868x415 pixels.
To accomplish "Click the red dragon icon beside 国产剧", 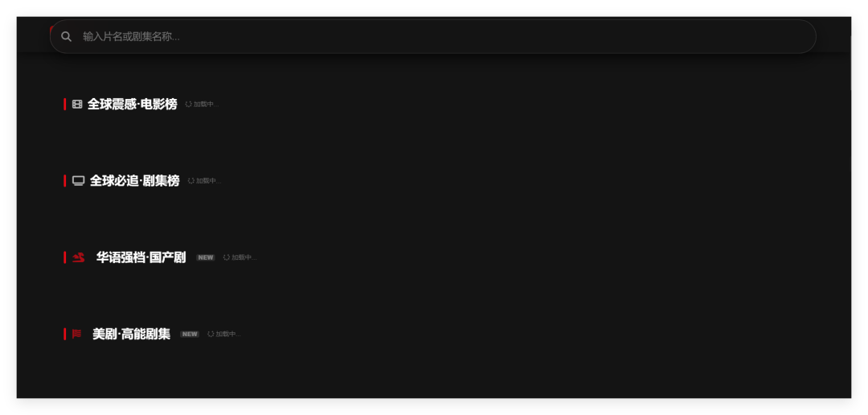I will (79, 257).
